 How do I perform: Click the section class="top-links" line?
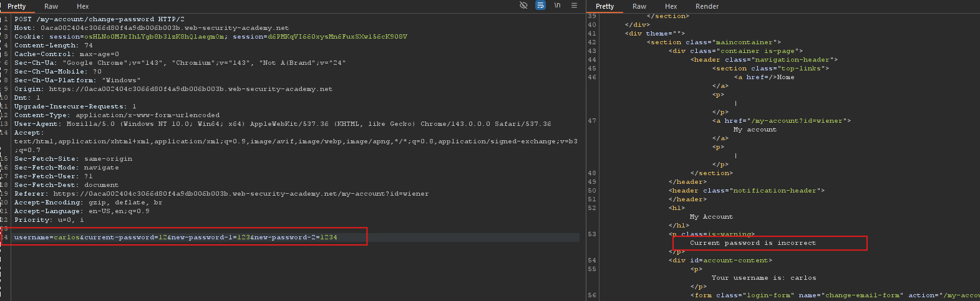pos(770,69)
